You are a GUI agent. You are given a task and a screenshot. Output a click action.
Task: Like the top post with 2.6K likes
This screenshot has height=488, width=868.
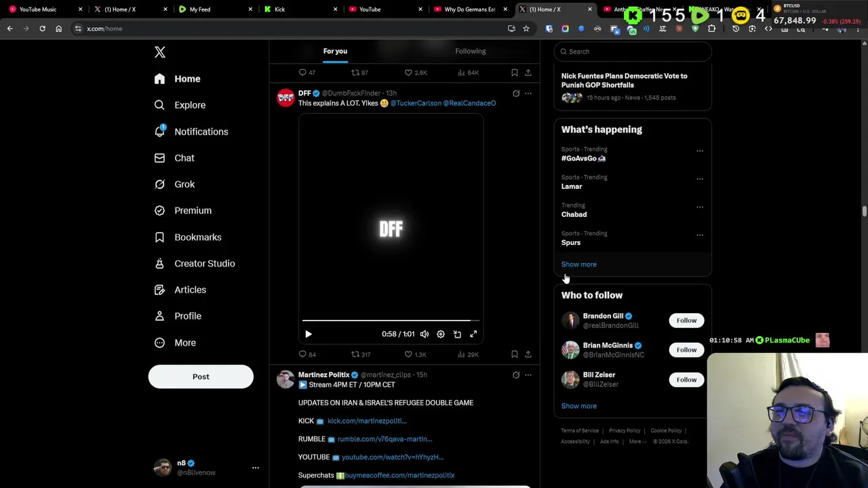[416, 73]
